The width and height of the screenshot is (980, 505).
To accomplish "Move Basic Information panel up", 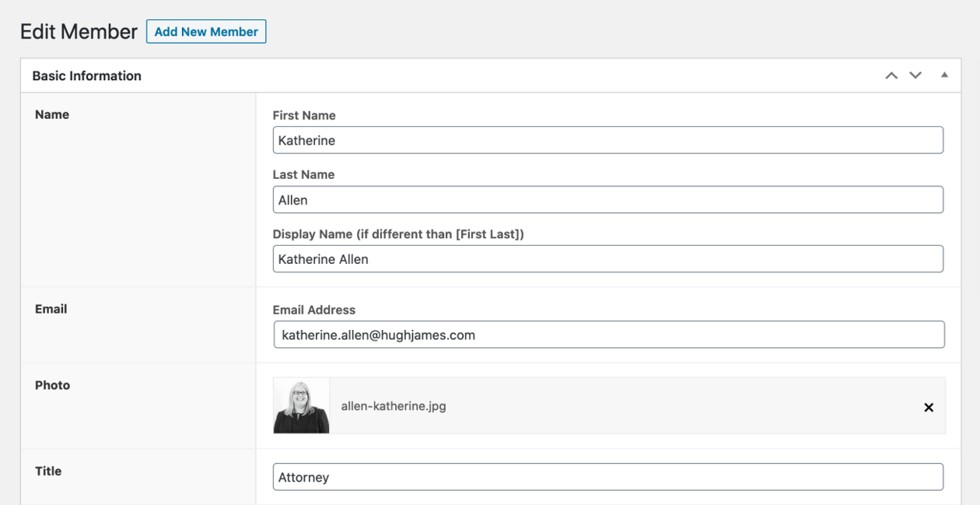I will point(891,75).
